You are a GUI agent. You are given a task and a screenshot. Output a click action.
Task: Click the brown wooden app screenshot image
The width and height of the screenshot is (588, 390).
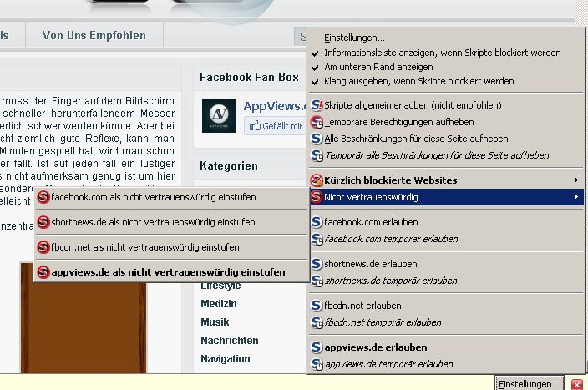coord(84,318)
